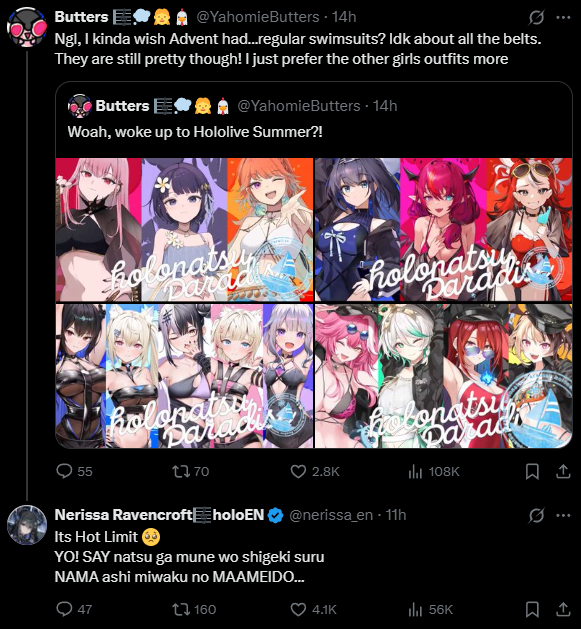Open the @nerissa_en profile handle

[x=331, y=515]
